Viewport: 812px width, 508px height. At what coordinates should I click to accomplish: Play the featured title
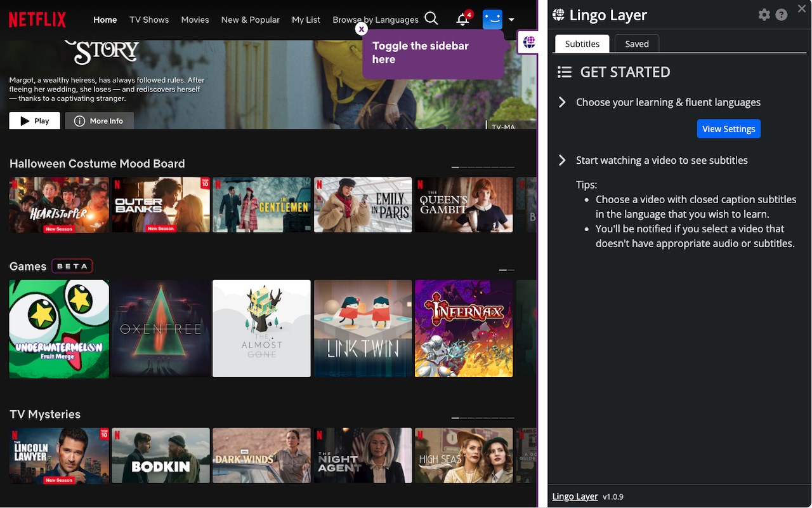[x=35, y=121]
